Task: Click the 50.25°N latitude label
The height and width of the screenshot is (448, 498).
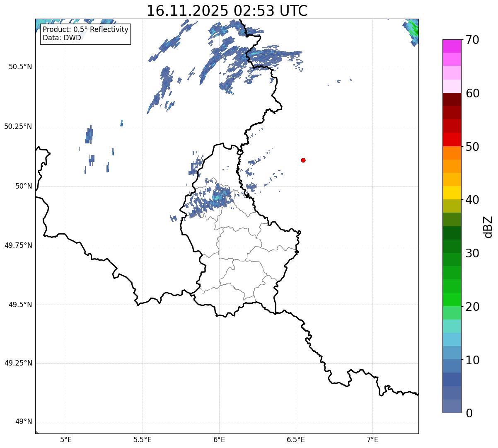Action: [18, 127]
